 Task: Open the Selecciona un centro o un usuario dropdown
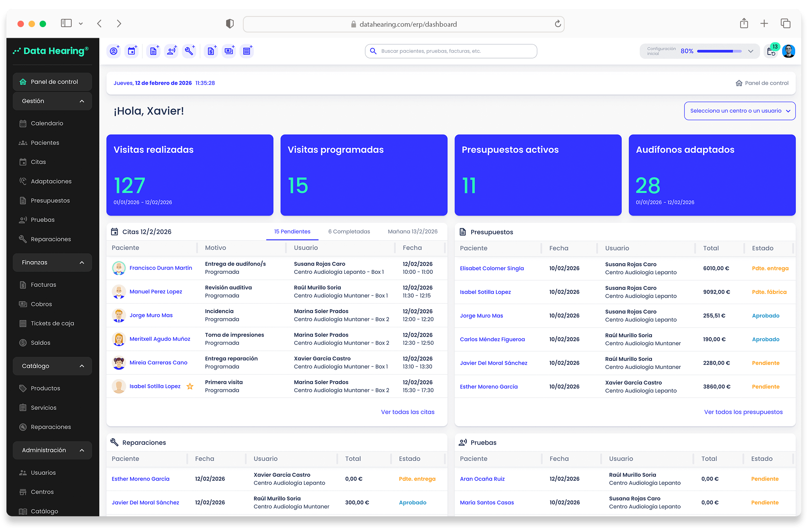739,111
